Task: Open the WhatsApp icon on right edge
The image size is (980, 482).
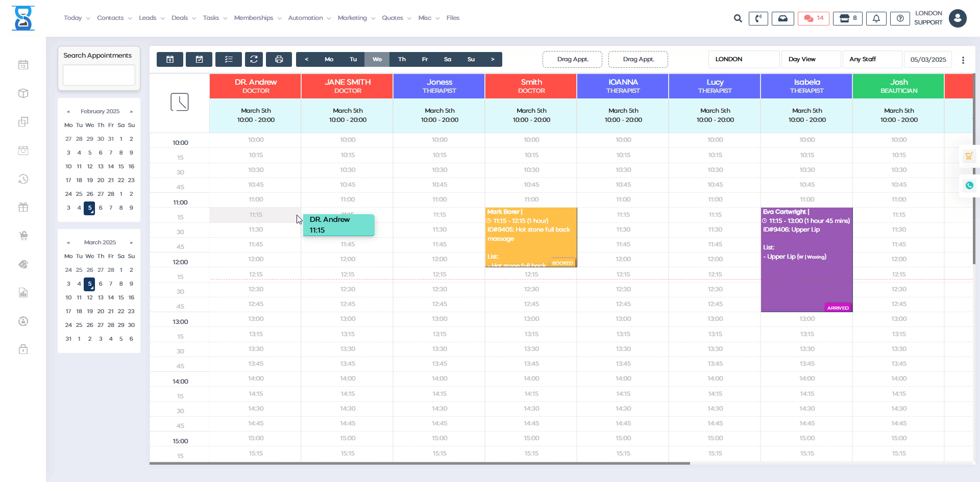Action: point(970,185)
